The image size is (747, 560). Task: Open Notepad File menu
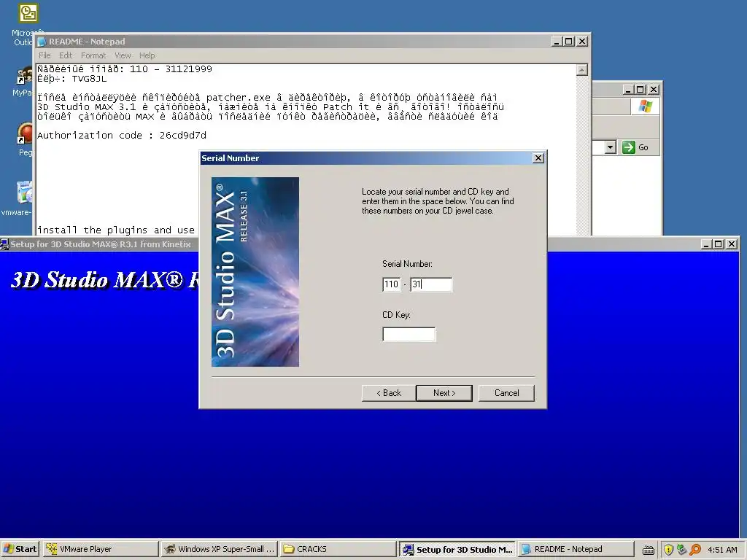(44, 55)
